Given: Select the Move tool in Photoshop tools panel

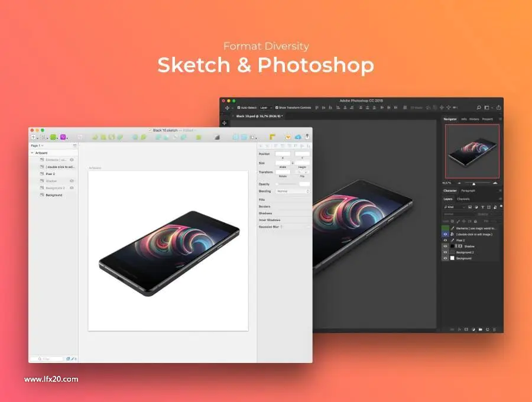Looking at the screenshot, I should click(x=224, y=123).
